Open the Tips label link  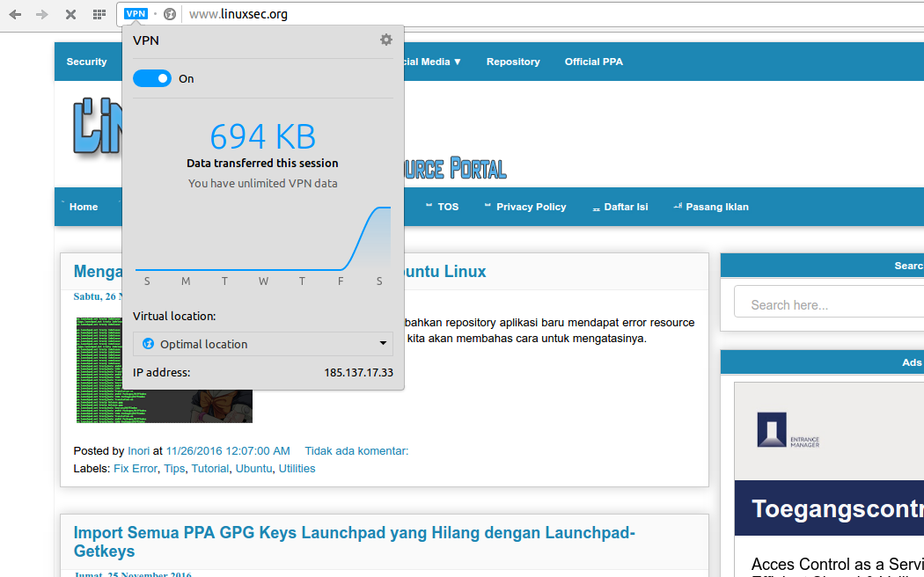pos(174,469)
